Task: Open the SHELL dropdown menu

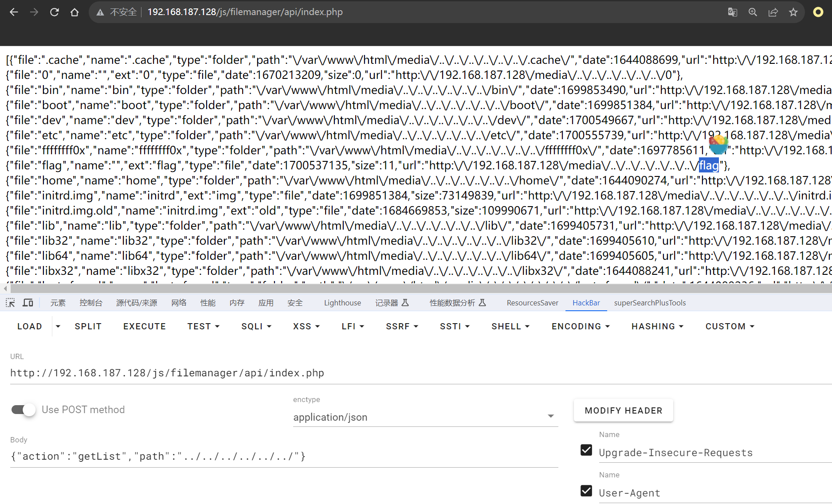Action: click(510, 326)
